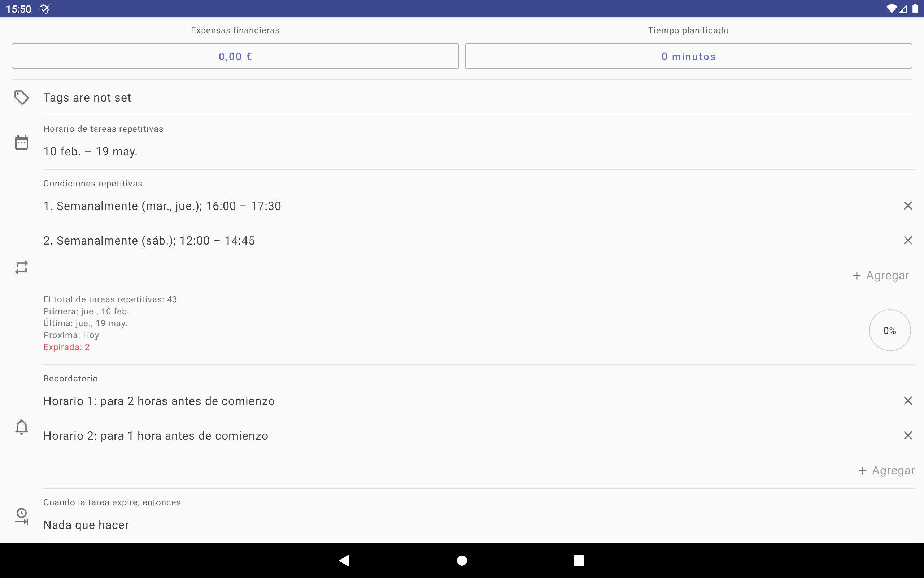The width and height of the screenshot is (924, 578).
Task: Tap the tag icon
Action: point(21,98)
